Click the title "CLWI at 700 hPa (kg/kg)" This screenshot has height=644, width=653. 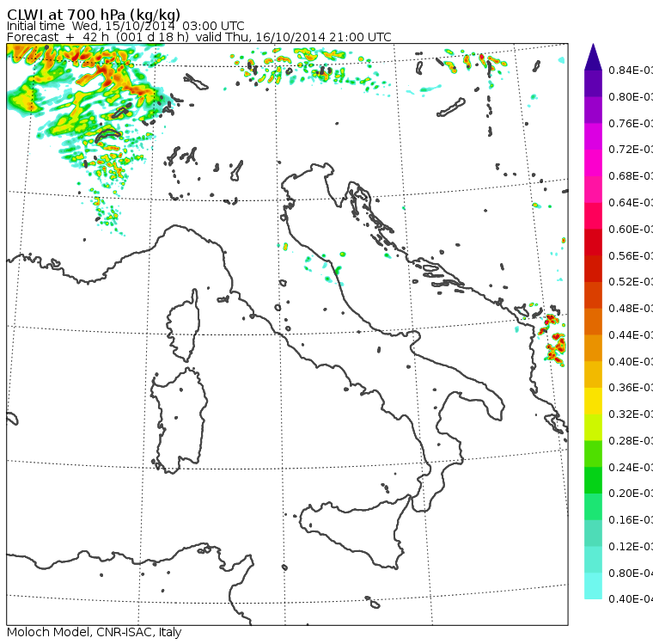[x=94, y=14]
